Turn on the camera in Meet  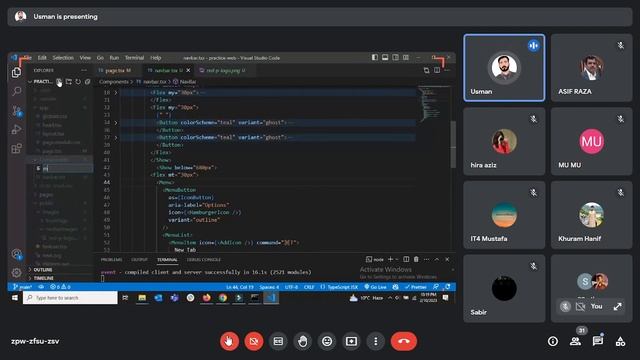pos(253,341)
